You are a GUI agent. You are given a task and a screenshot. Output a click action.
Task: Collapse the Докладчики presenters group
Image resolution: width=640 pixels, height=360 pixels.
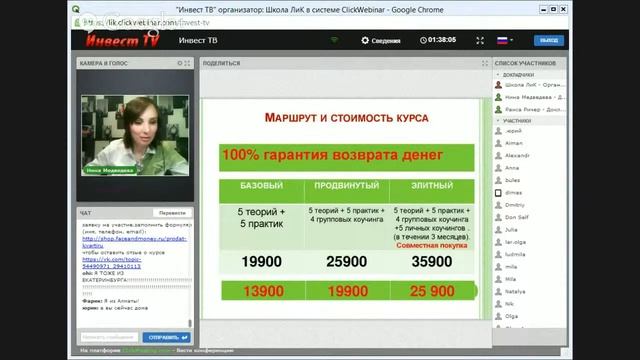pos(498,75)
